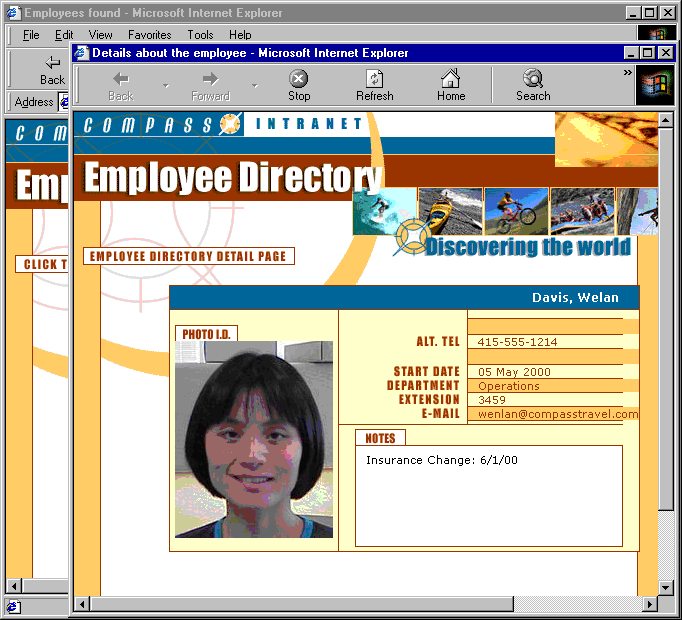Open Tools menu in Employees found window
Viewport: 682px width, 620px height.
200,34
